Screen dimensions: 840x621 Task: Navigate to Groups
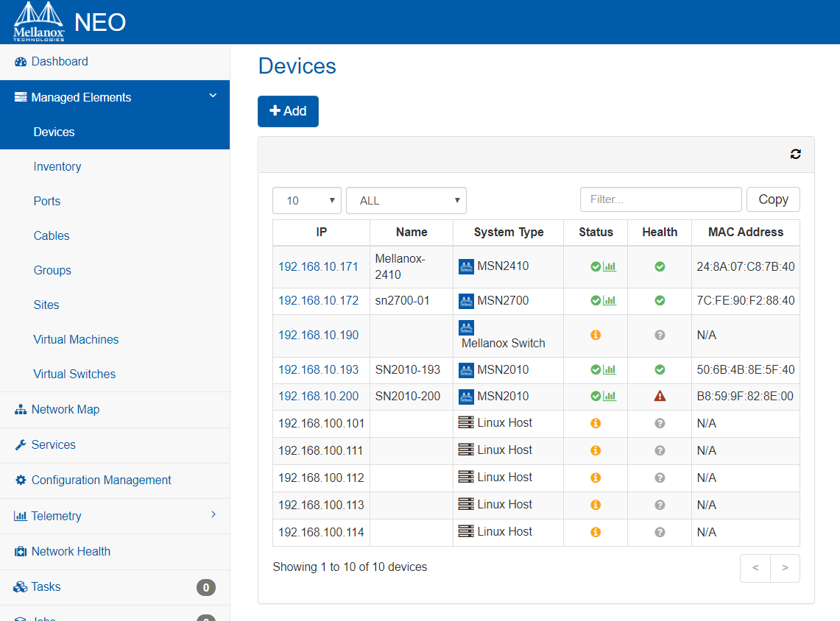pos(52,270)
